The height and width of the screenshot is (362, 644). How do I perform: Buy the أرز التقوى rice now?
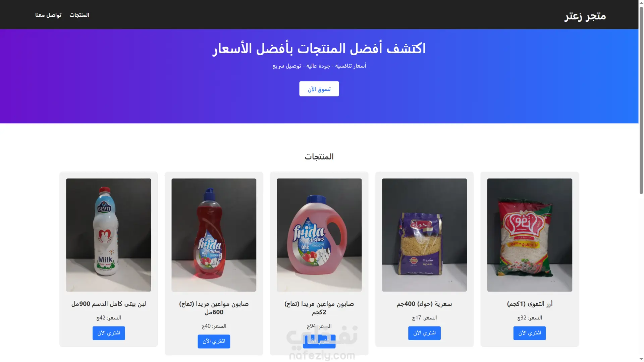[529, 333]
